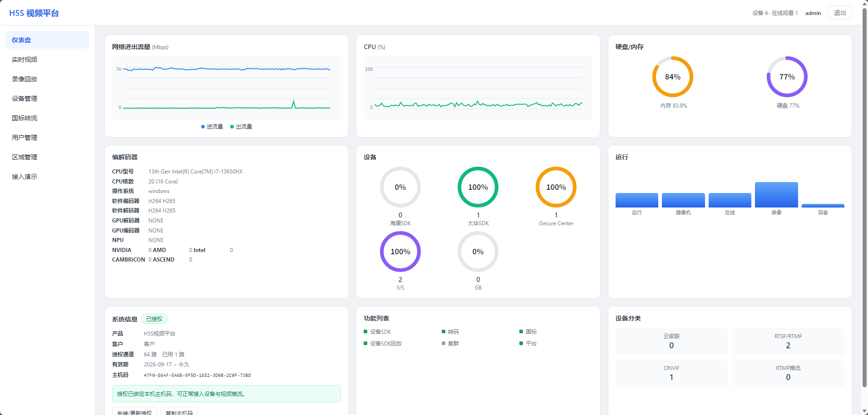Toggle the 出流量 legend series

tap(241, 127)
